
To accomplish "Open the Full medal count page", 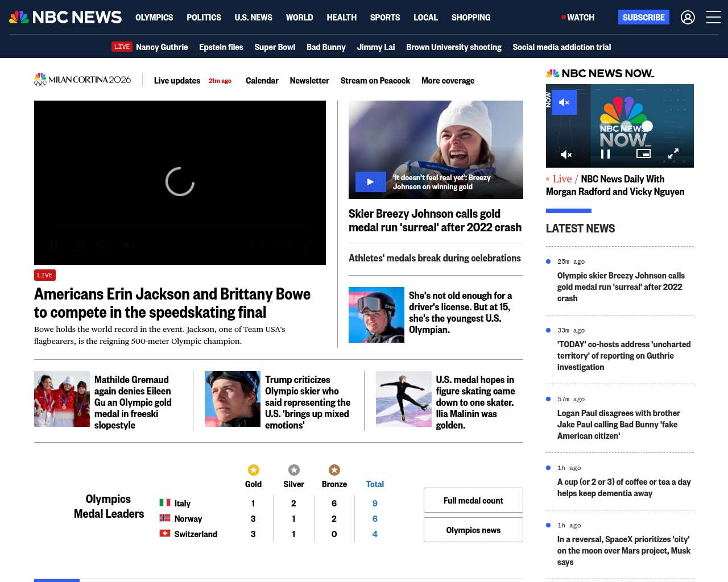I will point(473,500).
